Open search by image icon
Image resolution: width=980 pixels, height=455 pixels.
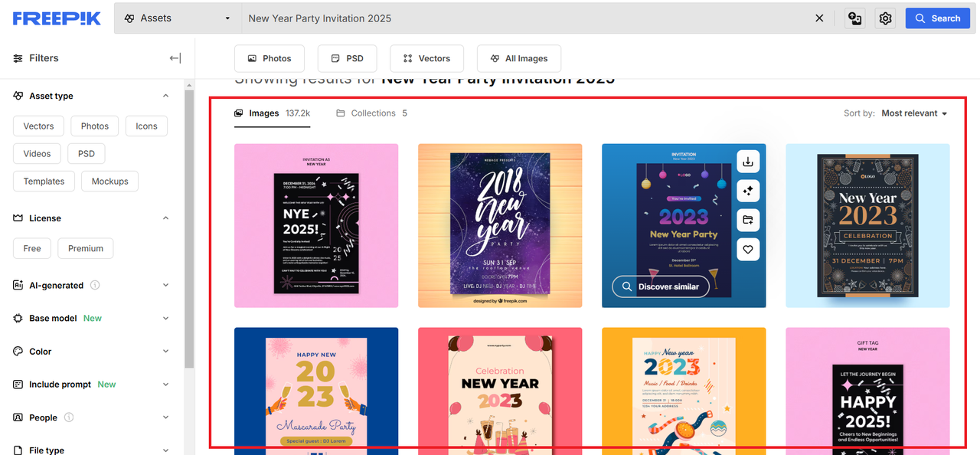click(855, 18)
